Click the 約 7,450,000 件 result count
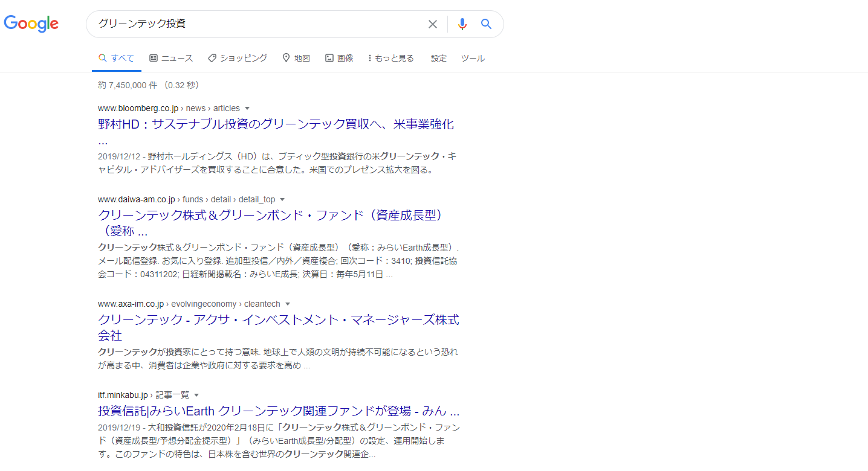868x471 pixels. click(149, 85)
